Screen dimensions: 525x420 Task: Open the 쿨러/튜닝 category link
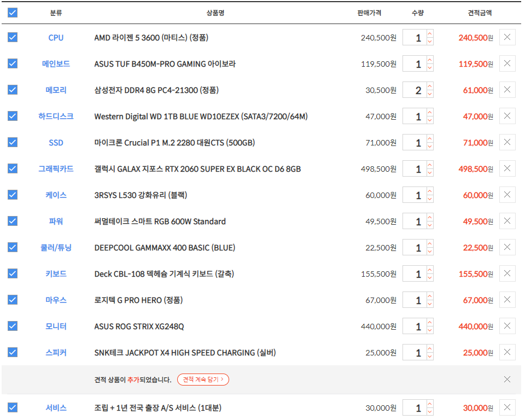(x=56, y=248)
